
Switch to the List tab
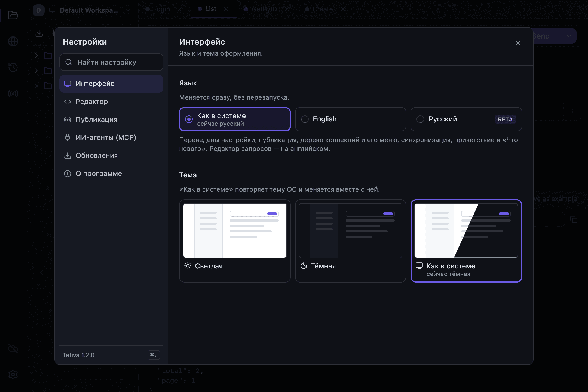[210, 9]
